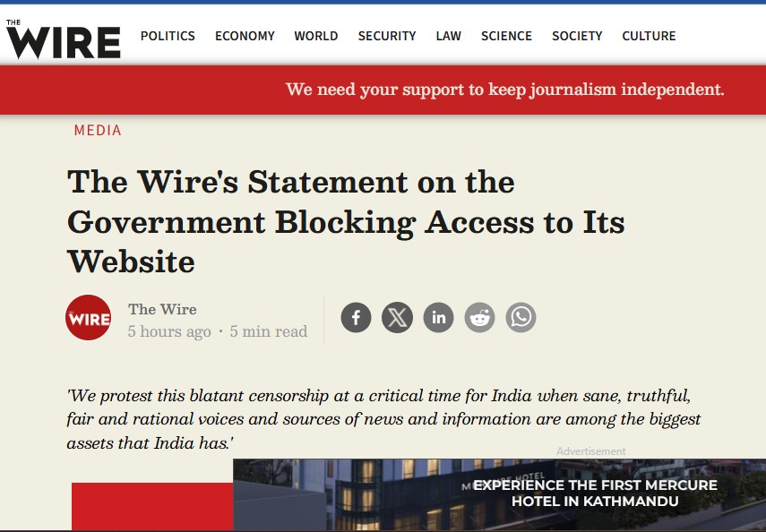Screen dimensions: 766x532
Task: Click the red Wire author avatar
Action: (x=88, y=318)
